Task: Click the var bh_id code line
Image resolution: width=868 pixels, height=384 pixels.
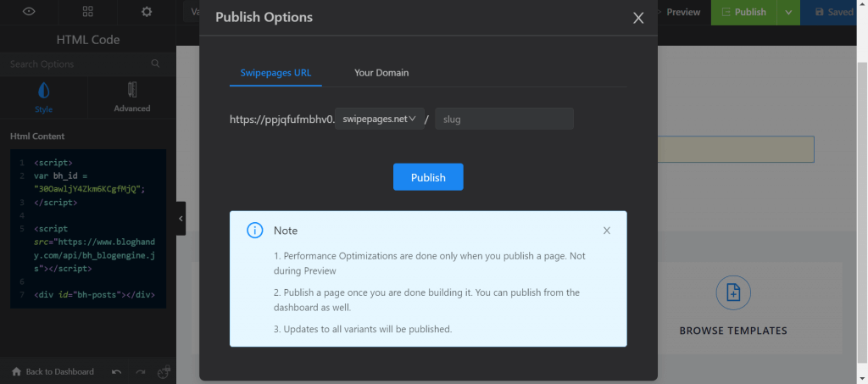Action: point(89,182)
